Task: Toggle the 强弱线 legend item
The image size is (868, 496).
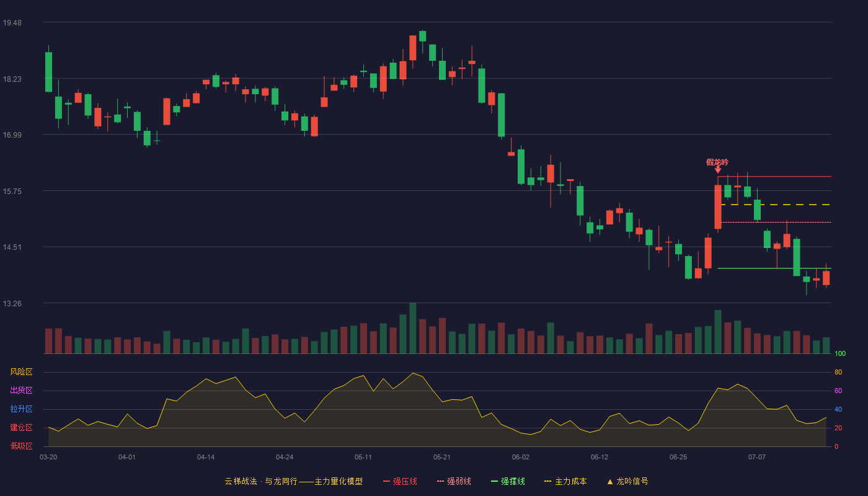Action: coord(454,481)
